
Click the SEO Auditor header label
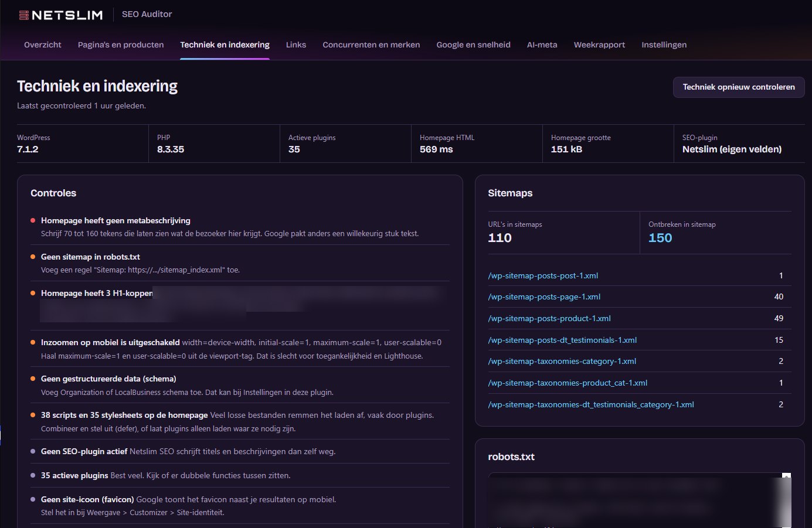pos(147,14)
